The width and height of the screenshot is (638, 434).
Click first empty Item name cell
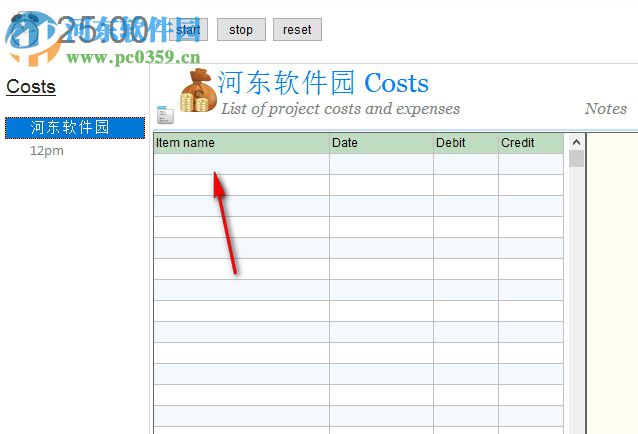tap(242, 164)
